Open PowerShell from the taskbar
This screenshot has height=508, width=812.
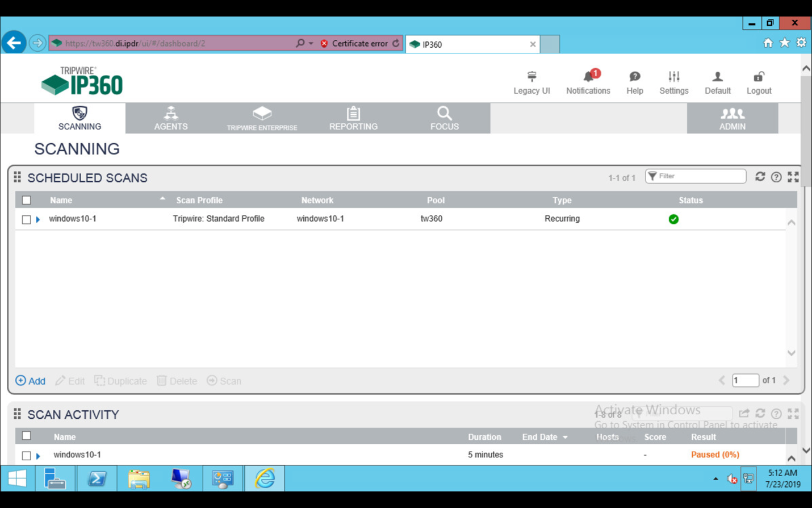pyautogui.click(x=97, y=478)
